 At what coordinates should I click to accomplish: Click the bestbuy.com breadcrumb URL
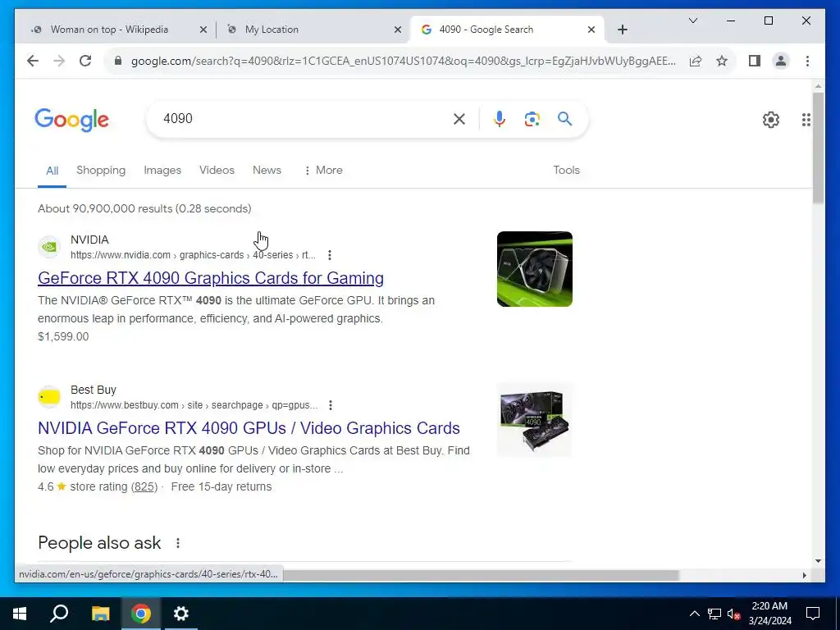click(194, 405)
